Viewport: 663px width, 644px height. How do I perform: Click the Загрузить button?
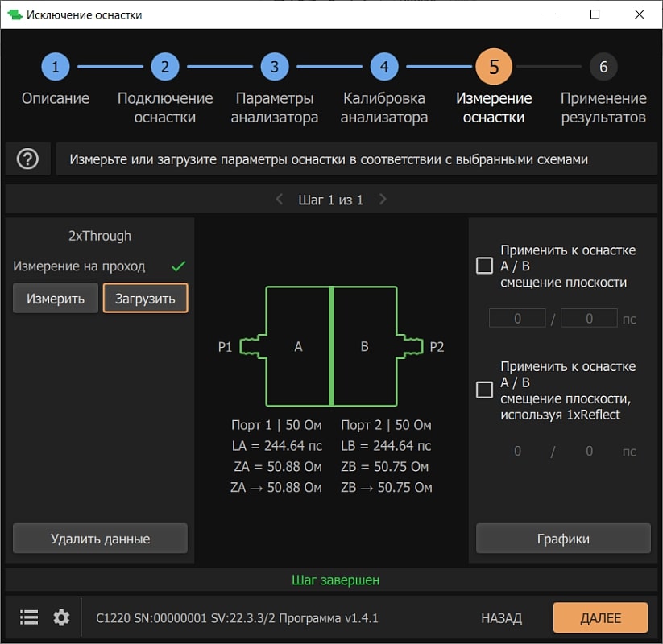[145, 298]
